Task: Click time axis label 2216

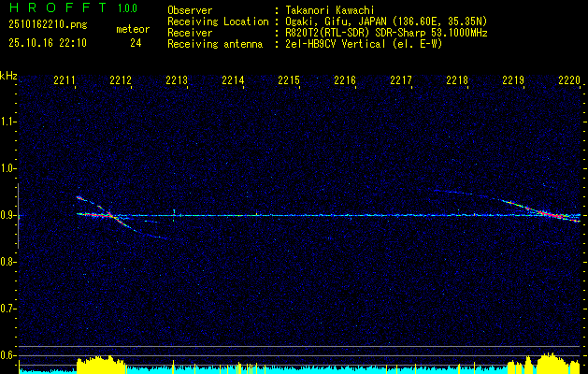Action: pos(345,80)
